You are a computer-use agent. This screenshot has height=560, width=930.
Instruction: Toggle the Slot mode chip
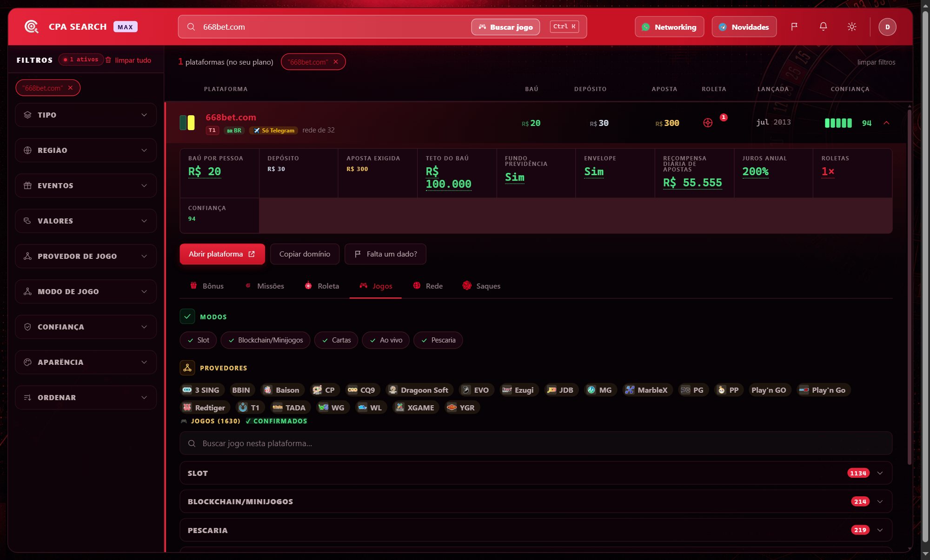pos(198,340)
